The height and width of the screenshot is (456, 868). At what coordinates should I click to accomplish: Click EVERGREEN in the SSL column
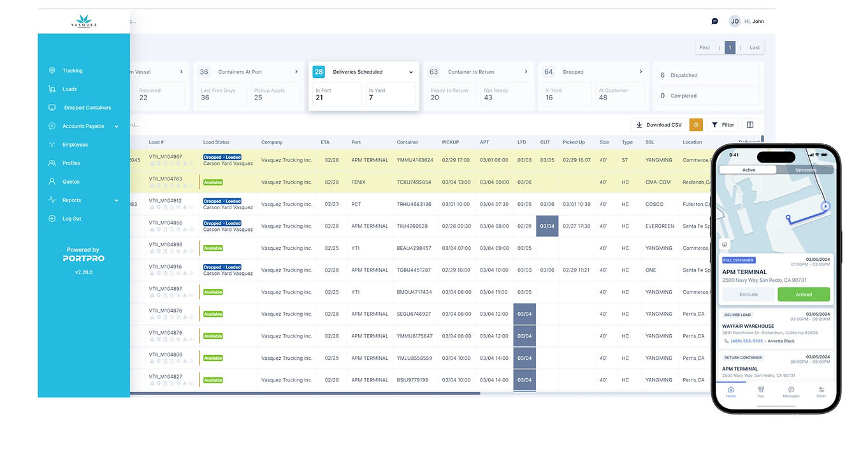tap(660, 226)
